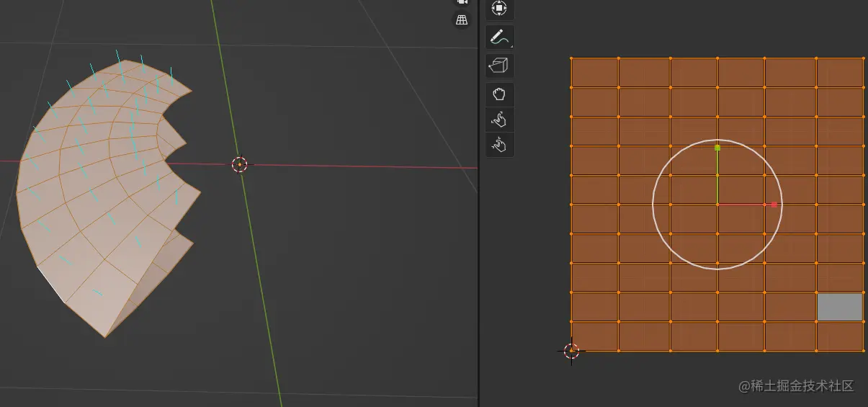Screen dimensions: 868x407
Task: Click the gray unselected UV face
Action: coord(840,307)
